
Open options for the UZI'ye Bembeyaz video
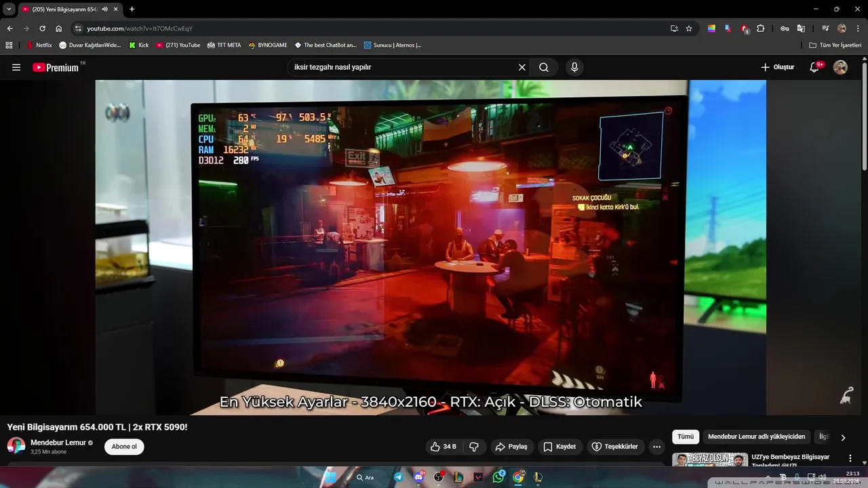(850, 459)
